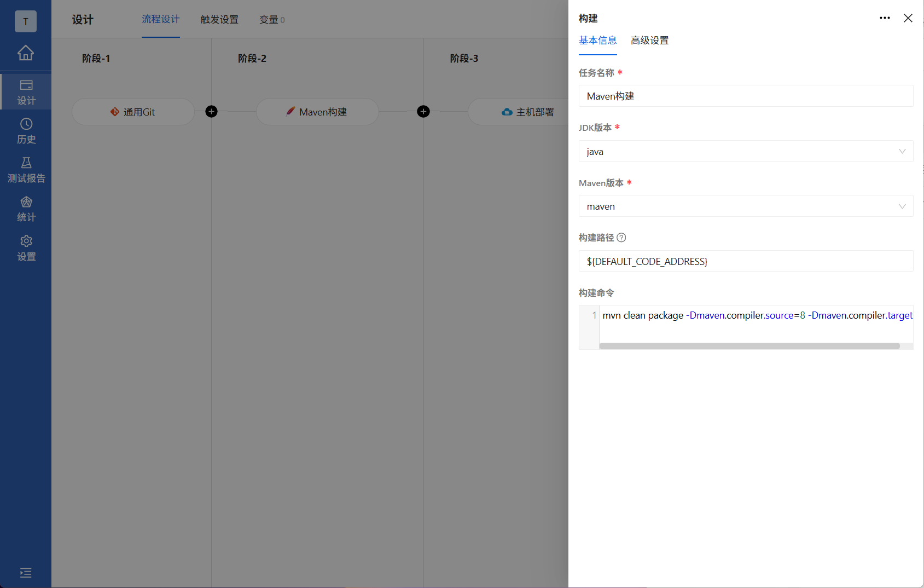924x588 pixels.
Task: Click the T avatar at top left
Action: click(26, 21)
